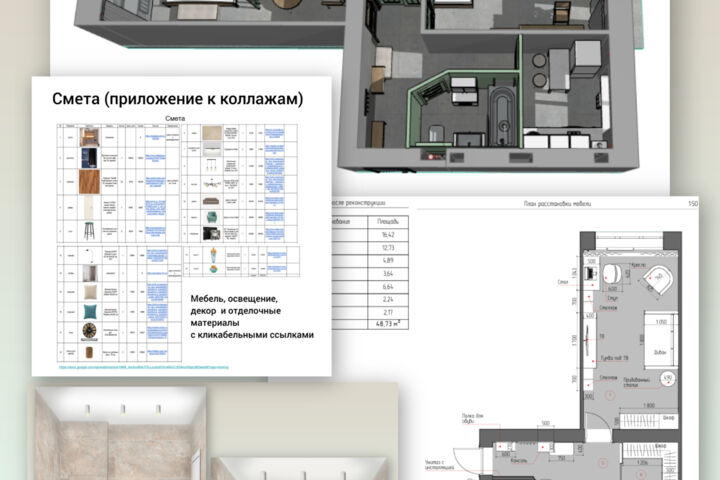720x480 pixels.
Task: Click the 'Диван' label on the floor plan
Action: click(x=660, y=352)
